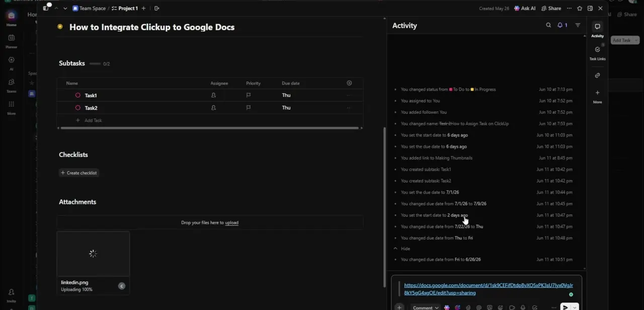Click the Due date column header
644x310 pixels.
[291, 83]
